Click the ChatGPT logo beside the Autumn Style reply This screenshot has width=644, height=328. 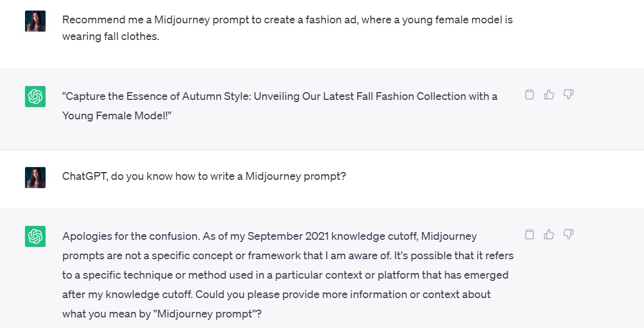35,97
